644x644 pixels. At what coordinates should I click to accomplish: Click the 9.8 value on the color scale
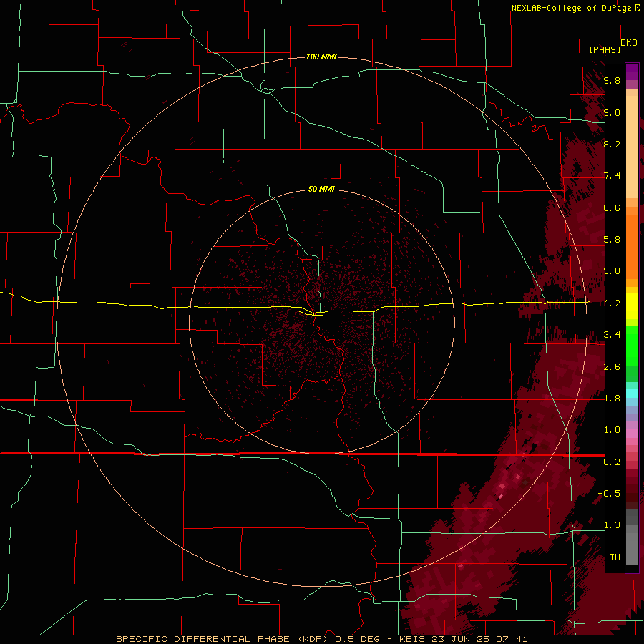coord(612,80)
